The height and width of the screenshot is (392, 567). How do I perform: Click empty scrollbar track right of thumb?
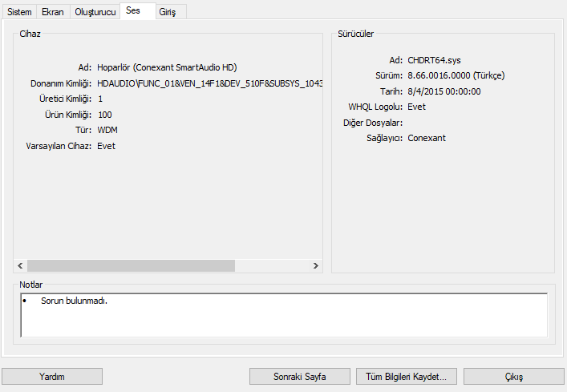pos(271,265)
